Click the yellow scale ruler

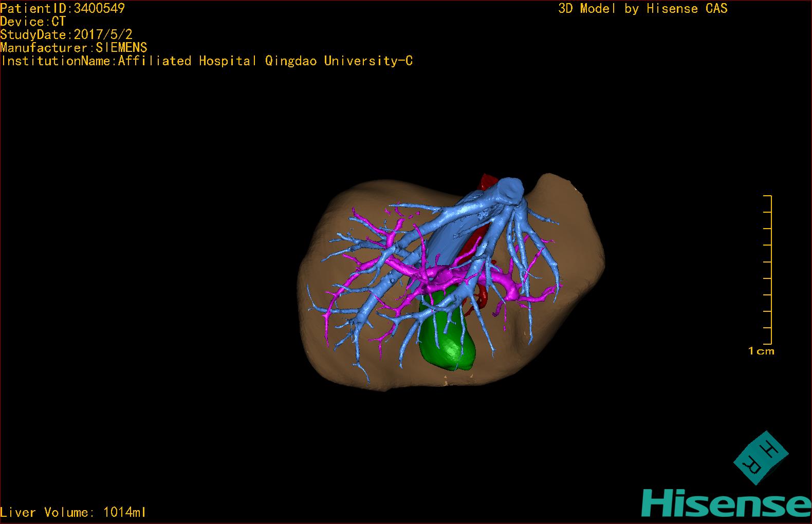768,270
